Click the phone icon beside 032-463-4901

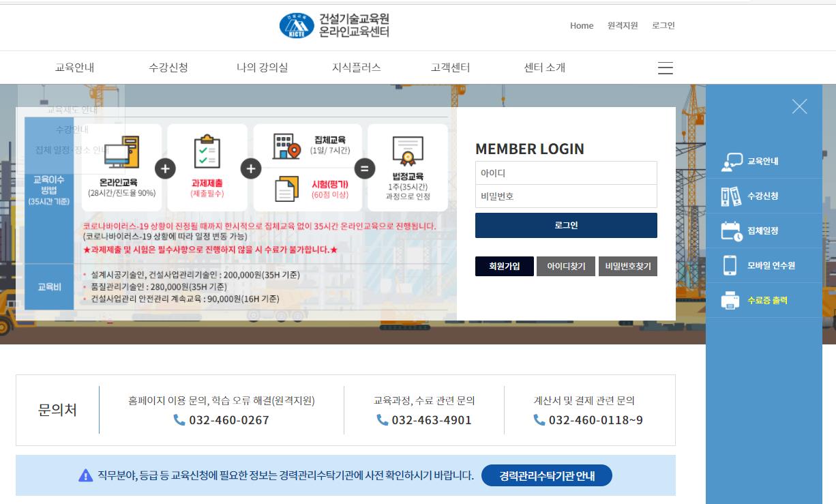[x=383, y=420]
